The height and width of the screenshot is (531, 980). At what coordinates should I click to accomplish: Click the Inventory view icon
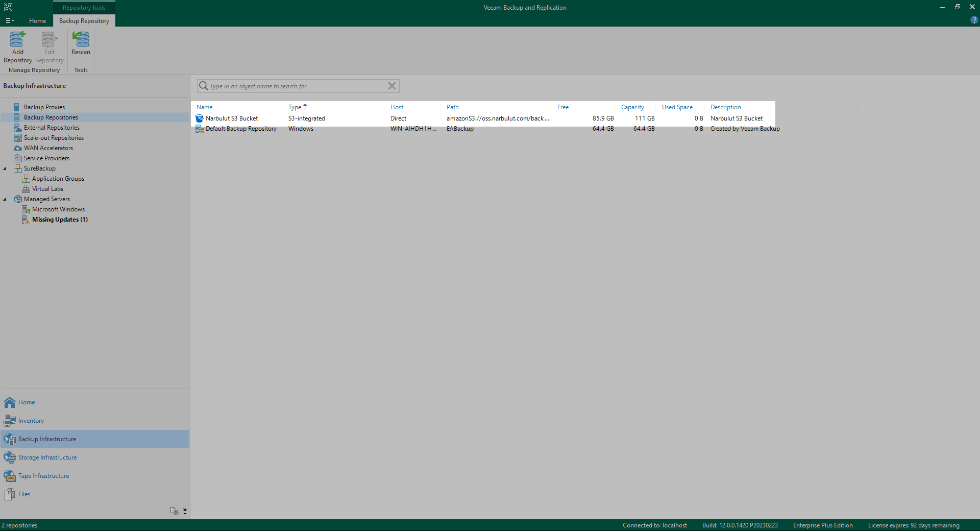[10, 421]
